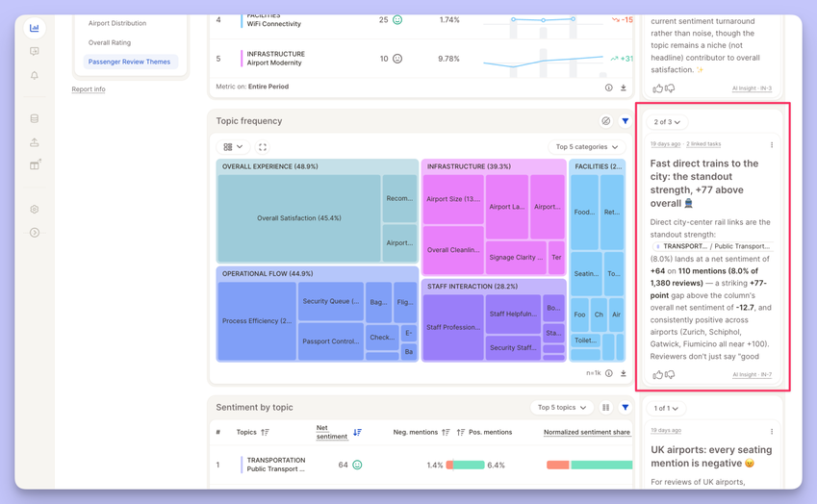Download the Topic frequency chart

coord(624,373)
